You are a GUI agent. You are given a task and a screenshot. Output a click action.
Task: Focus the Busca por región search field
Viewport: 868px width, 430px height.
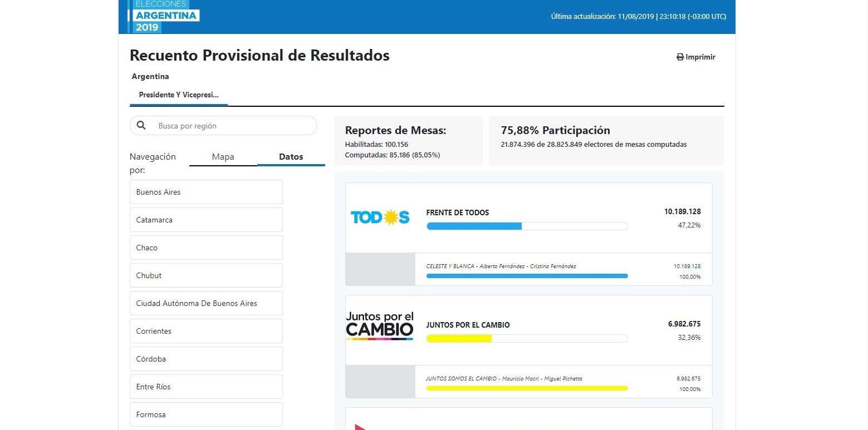point(223,126)
